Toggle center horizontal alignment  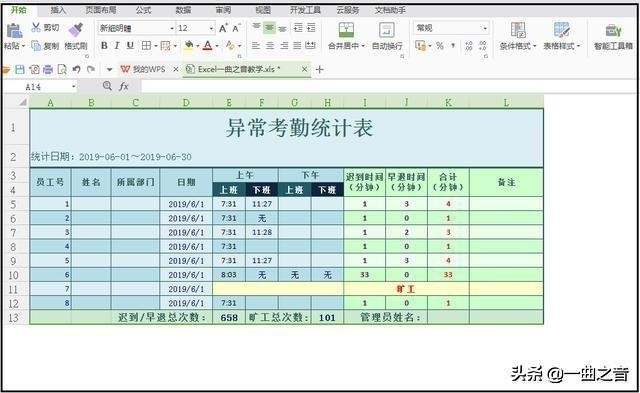pyautogui.click(x=270, y=46)
